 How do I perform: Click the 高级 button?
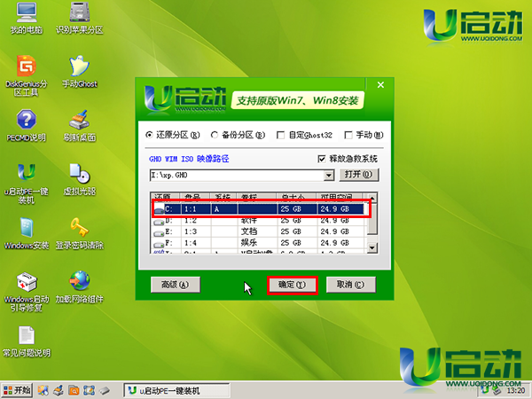[176, 285]
